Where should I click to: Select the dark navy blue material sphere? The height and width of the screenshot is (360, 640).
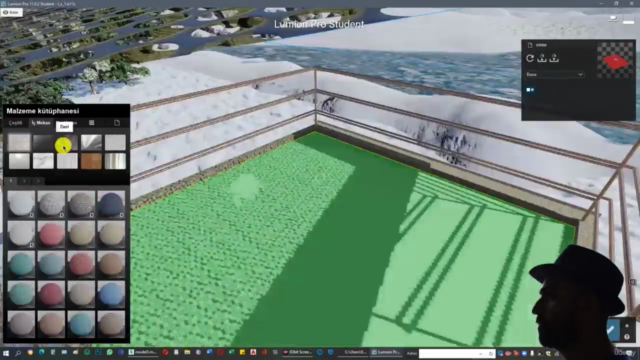coord(111,204)
